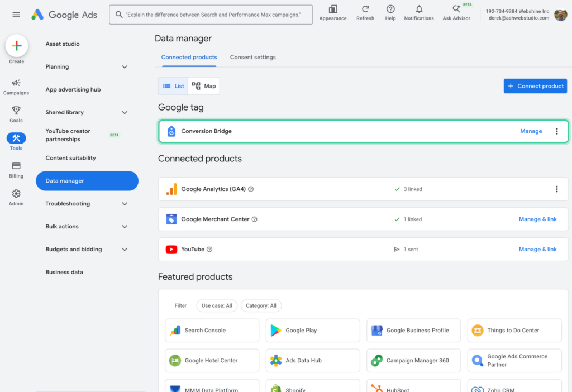Viewport: 572px width, 392px height.
Task: Open Google Hotel Center card
Action: click(212, 361)
